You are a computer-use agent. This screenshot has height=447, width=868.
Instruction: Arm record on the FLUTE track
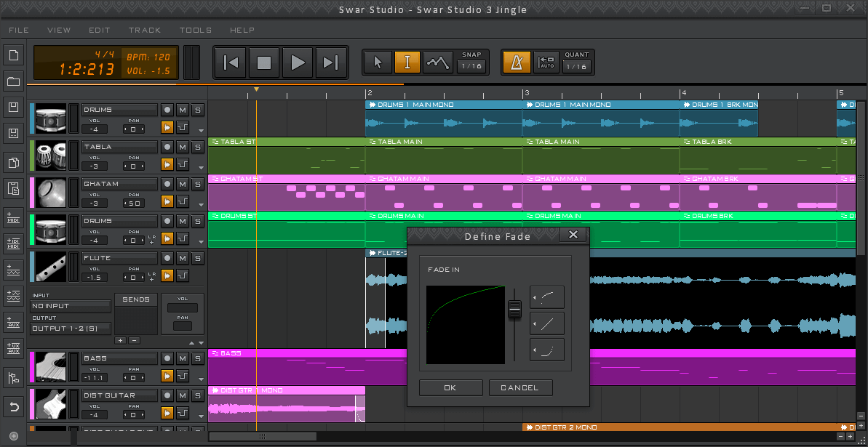pos(167,258)
